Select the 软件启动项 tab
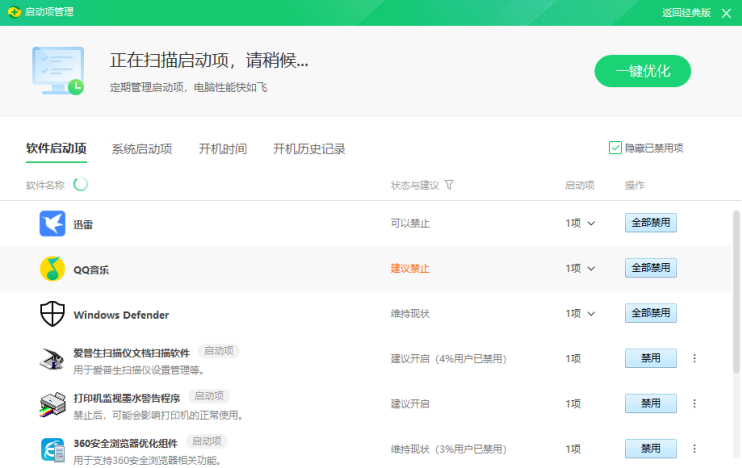742x468 pixels. [56, 149]
